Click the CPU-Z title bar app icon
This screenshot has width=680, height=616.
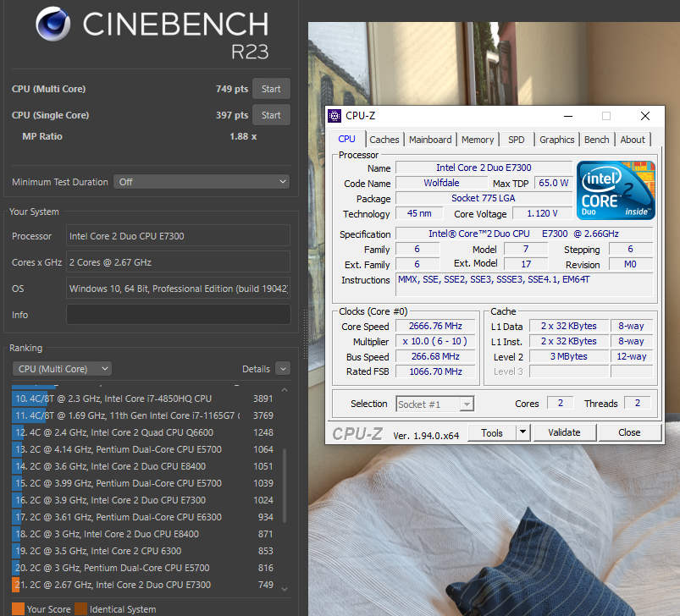pos(334,116)
